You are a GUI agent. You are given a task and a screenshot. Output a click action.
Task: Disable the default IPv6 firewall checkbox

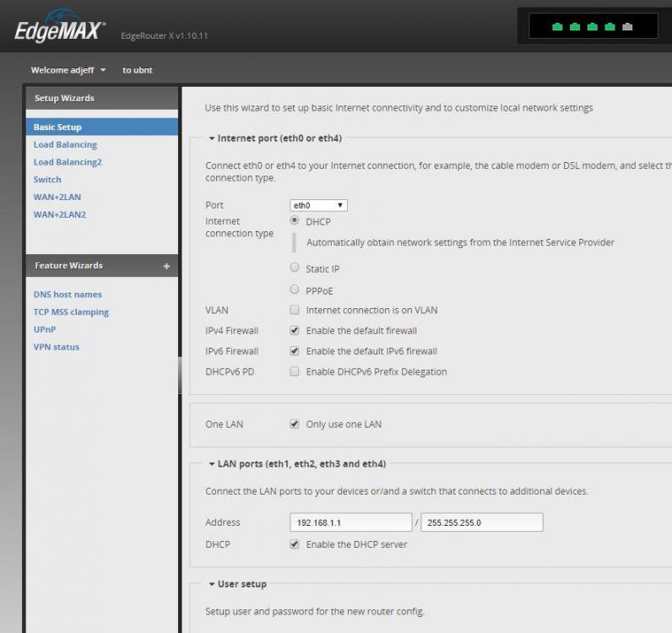point(295,351)
